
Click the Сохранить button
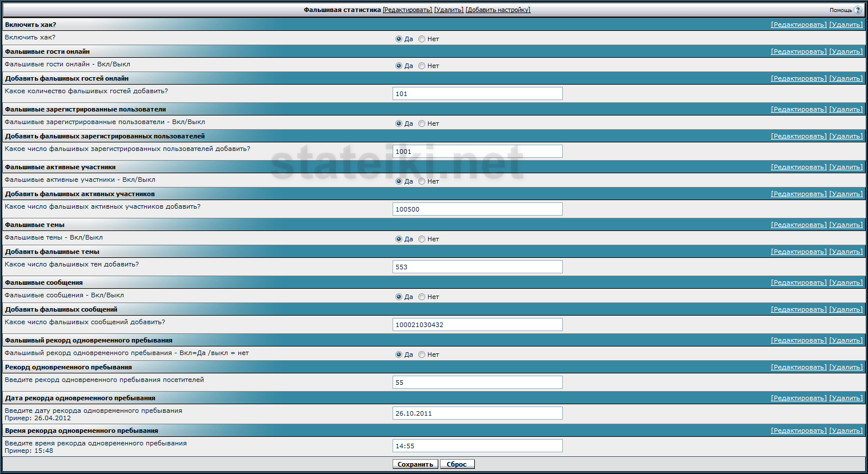click(415, 464)
